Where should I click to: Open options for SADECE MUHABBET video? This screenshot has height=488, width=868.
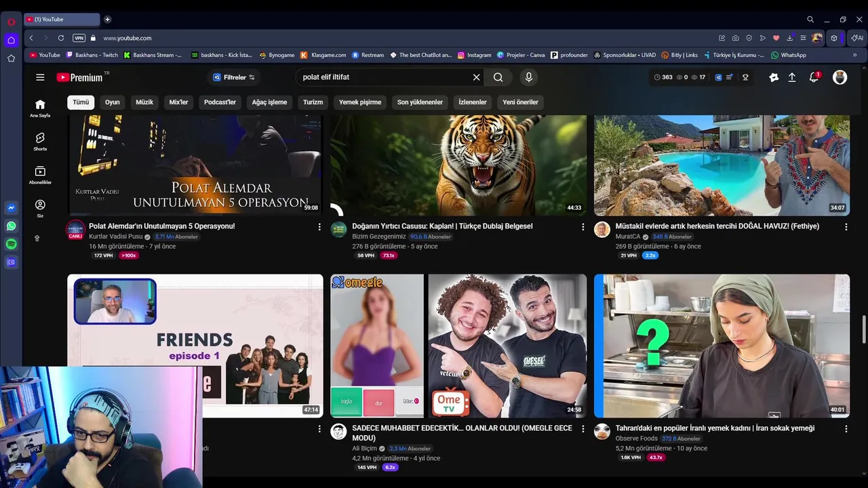[583, 429]
